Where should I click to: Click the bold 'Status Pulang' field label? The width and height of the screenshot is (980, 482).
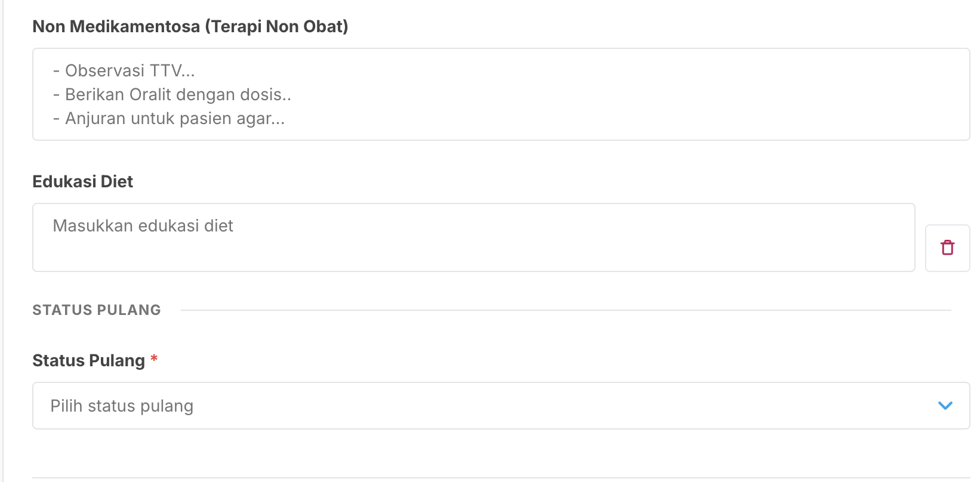(x=88, y=361)
